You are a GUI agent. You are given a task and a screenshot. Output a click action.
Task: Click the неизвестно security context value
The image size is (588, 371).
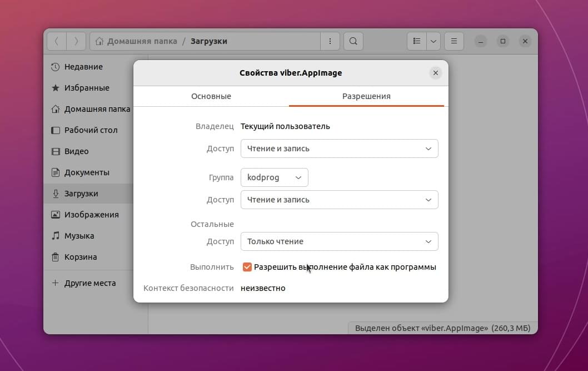pos(263,288)
